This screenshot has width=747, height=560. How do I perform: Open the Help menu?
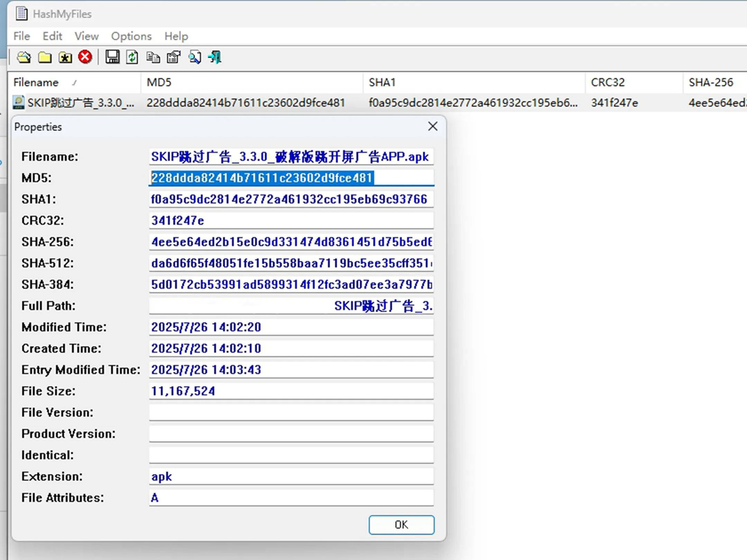click(x=176, y=36)
